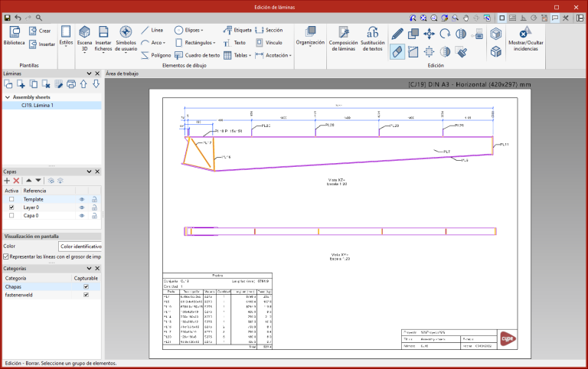Activate the eraser (Borrar) edit tool
The height and width of the screenshot is (369, 588).
(397, 51)
